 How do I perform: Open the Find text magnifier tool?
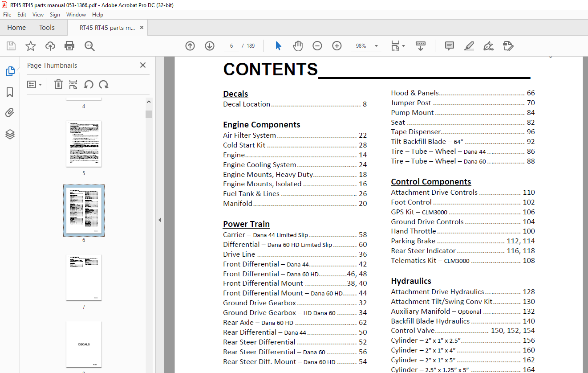click(89, 46)
